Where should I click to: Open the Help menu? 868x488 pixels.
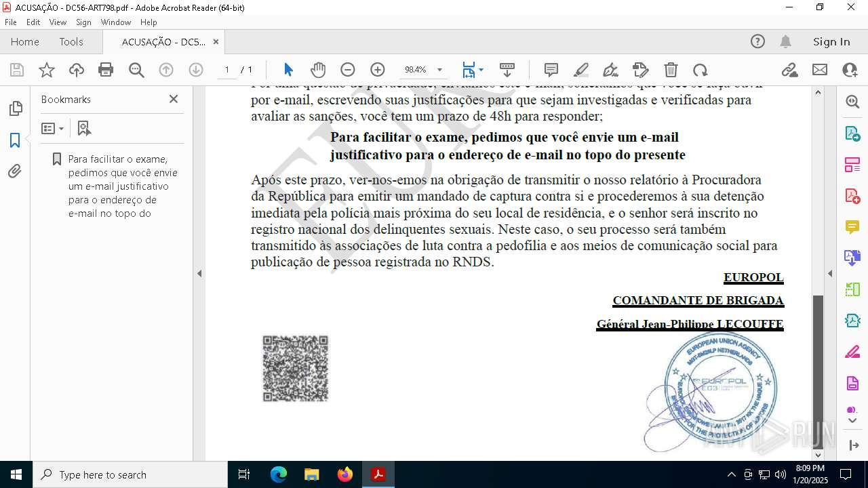point(149,22)
